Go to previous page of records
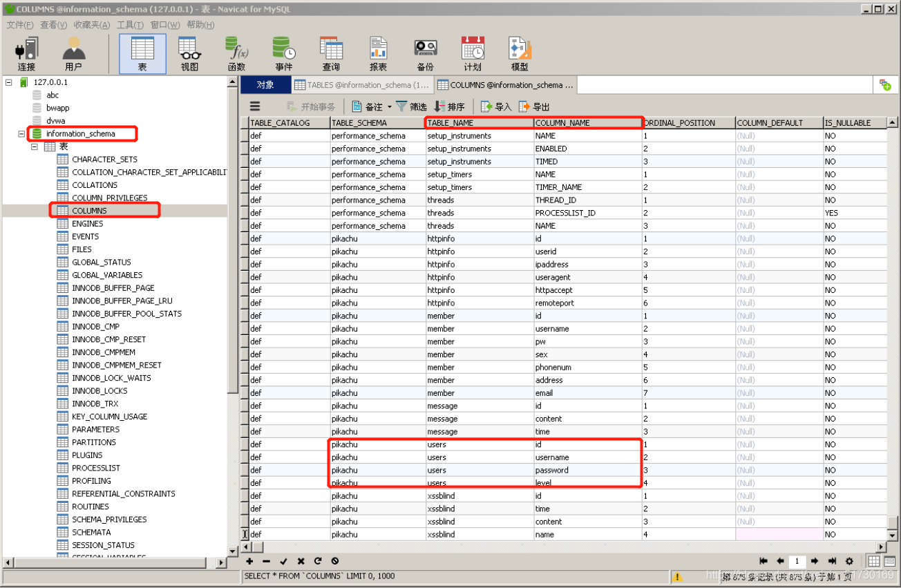Viewport: 901px width, 588px height. tap(780, 561)
